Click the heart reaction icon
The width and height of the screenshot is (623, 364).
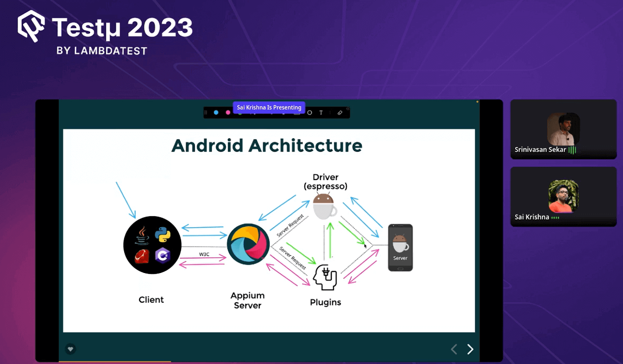point(70,349)
